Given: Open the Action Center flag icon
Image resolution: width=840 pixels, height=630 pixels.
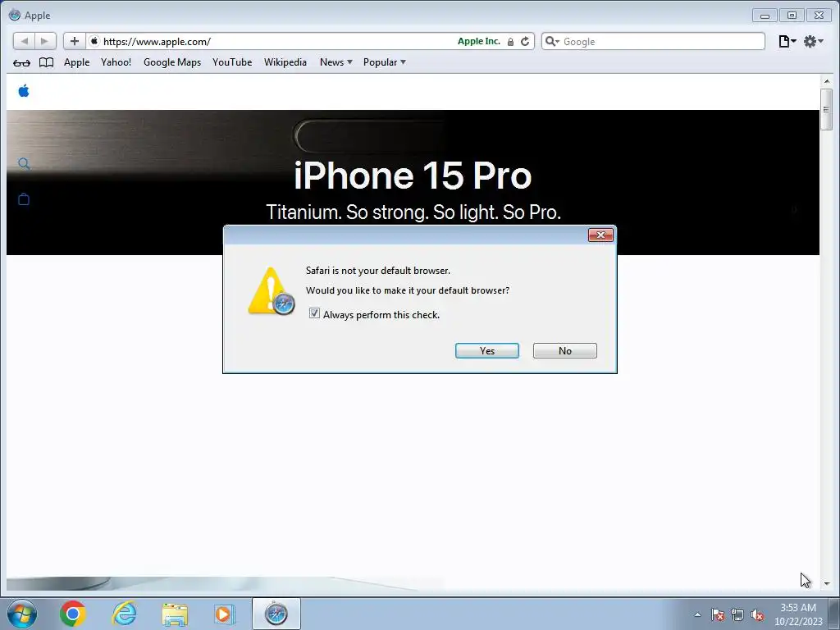Looking at the screenshot, I should point(718,614).
